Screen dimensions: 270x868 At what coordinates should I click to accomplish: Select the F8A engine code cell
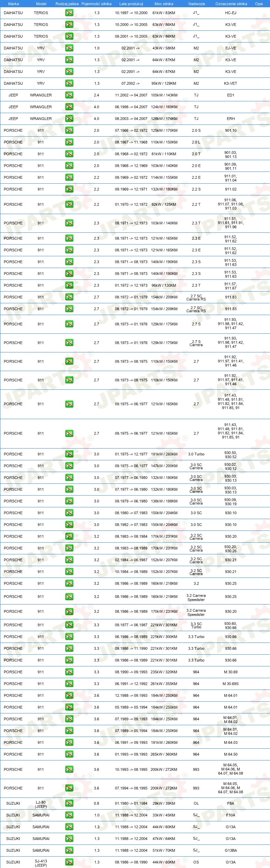[231, 803]
